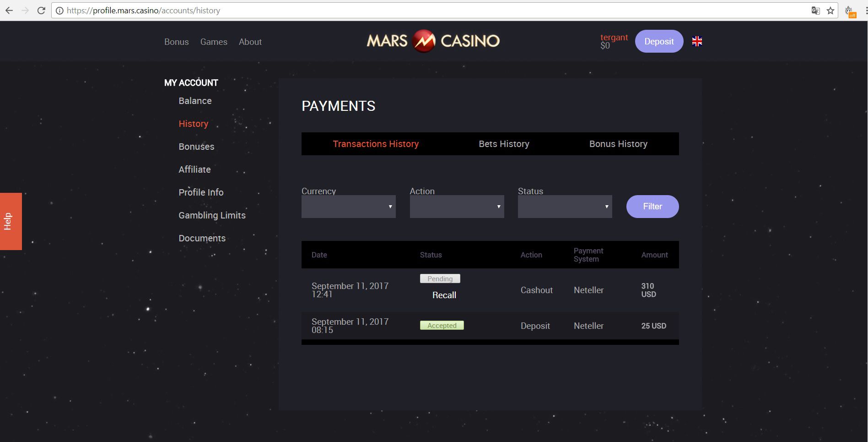
Task: Go back with the browser back arrow
Action: (9, 11)
